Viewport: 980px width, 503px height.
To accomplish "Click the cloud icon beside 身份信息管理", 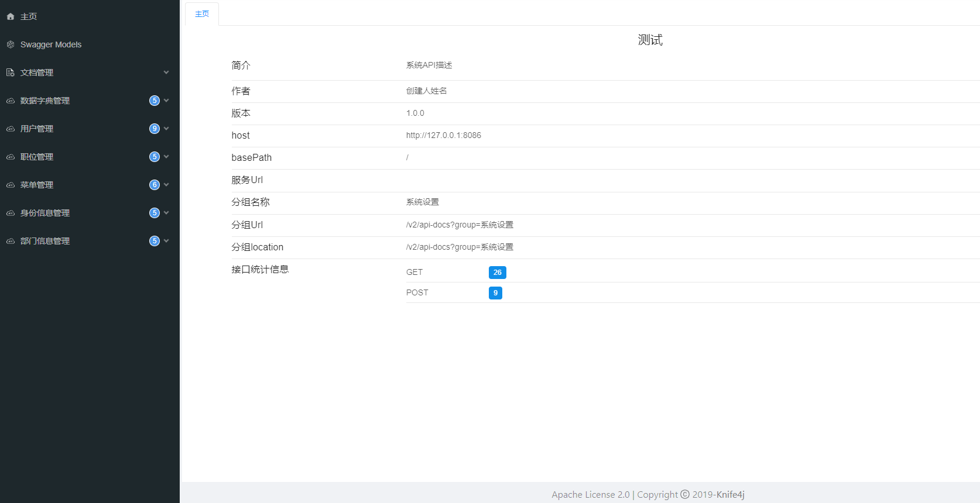I will point(11,213).
